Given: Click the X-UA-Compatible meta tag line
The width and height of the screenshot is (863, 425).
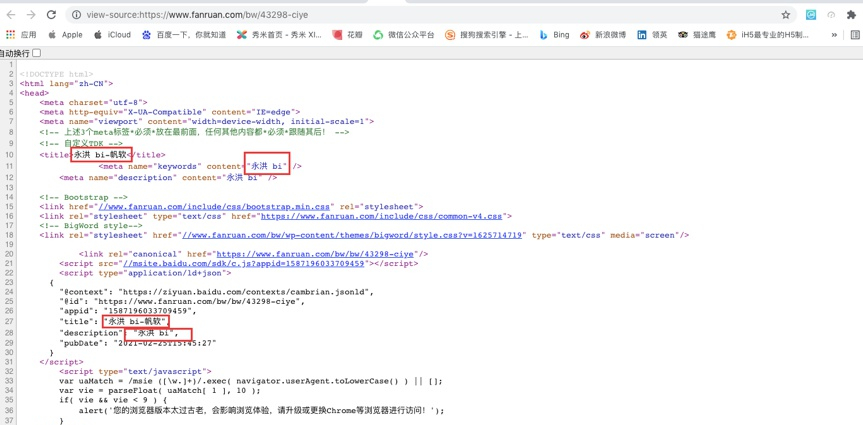Looking at the screenshot, I should 170,112.
